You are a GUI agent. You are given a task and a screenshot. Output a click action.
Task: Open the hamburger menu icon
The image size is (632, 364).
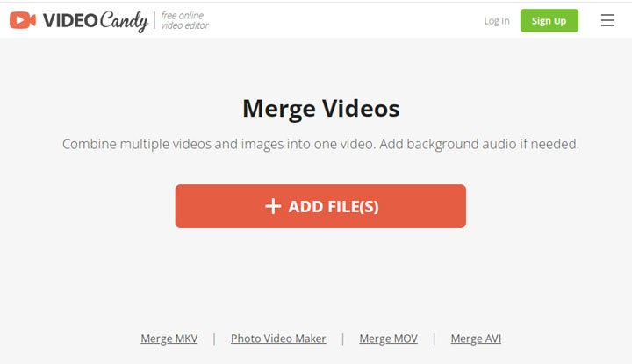(x=607, y=20)
